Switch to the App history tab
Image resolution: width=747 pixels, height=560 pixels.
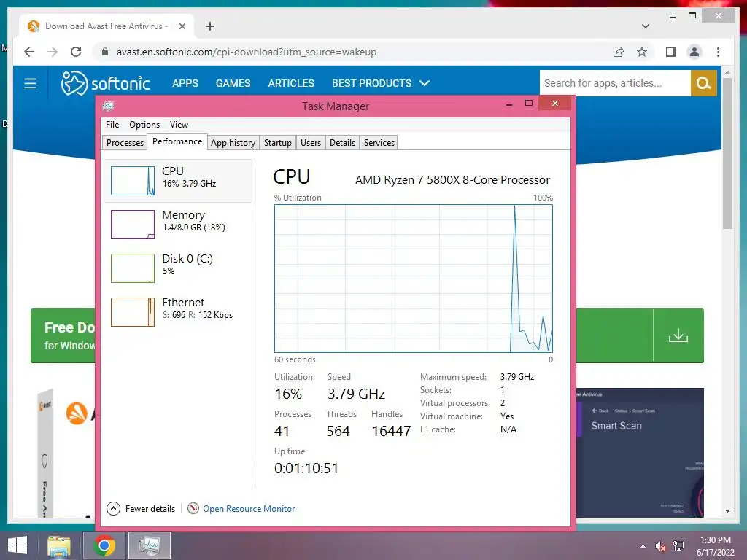(x=233, y=143)
